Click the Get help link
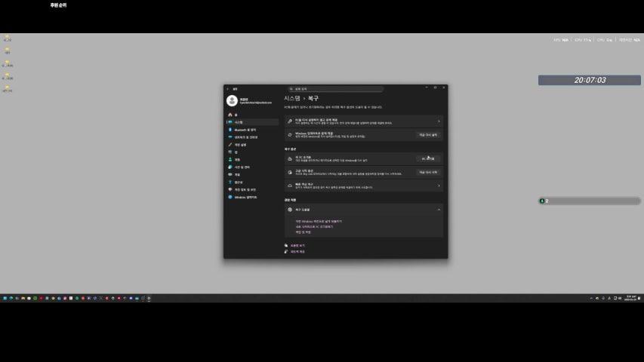Image resolution: width=644 pixels, height=362 pixels. (x=297, y=245)
